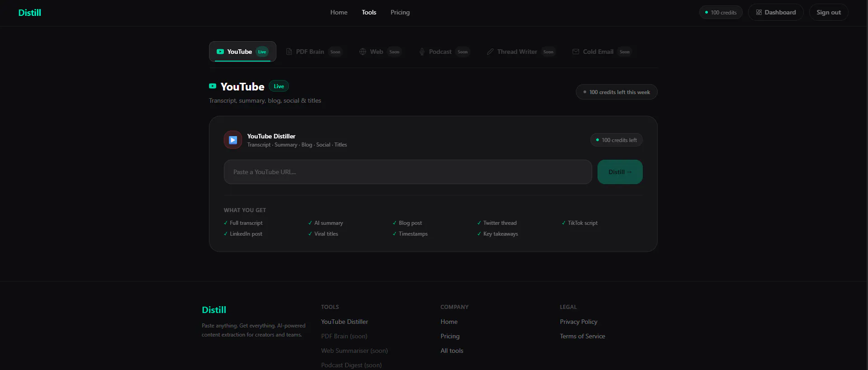Open the Pricing link in footer Company
The image size is (868, 370).
[x=450, y=336]
